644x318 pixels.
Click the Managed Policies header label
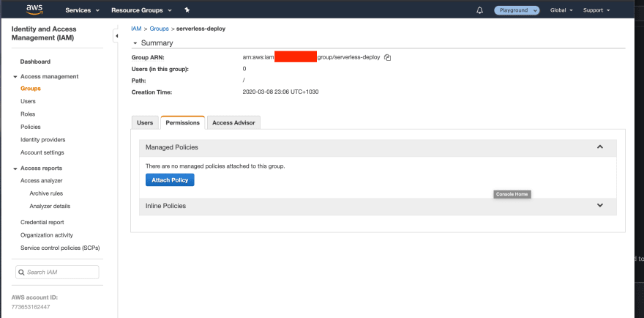pos(172,147)
